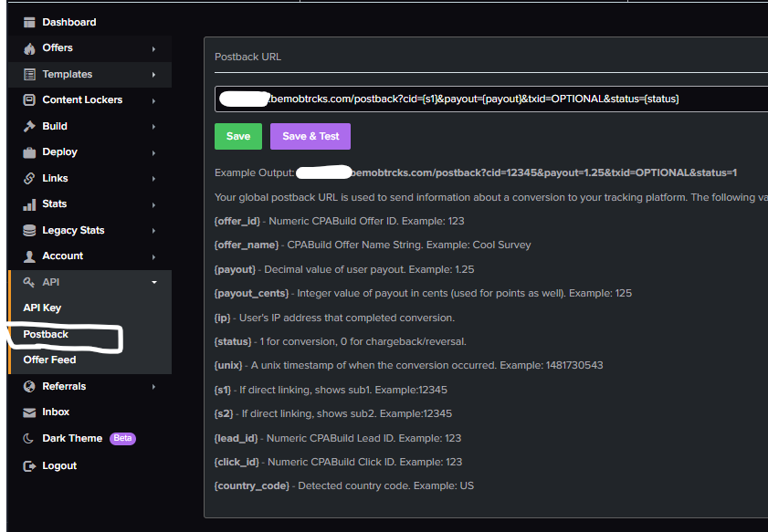Expand the Deploy submenu arrow

(x=153, y=152)
